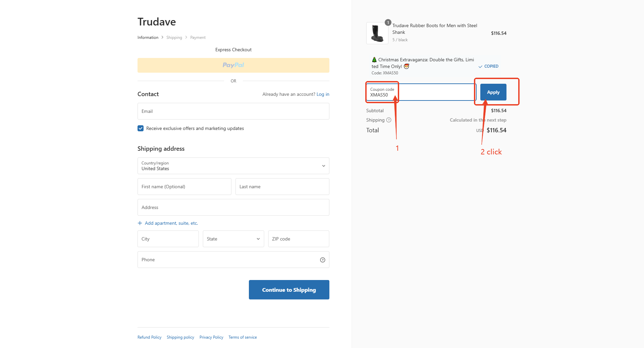Open the Refund Policy link

click(149, 337)
